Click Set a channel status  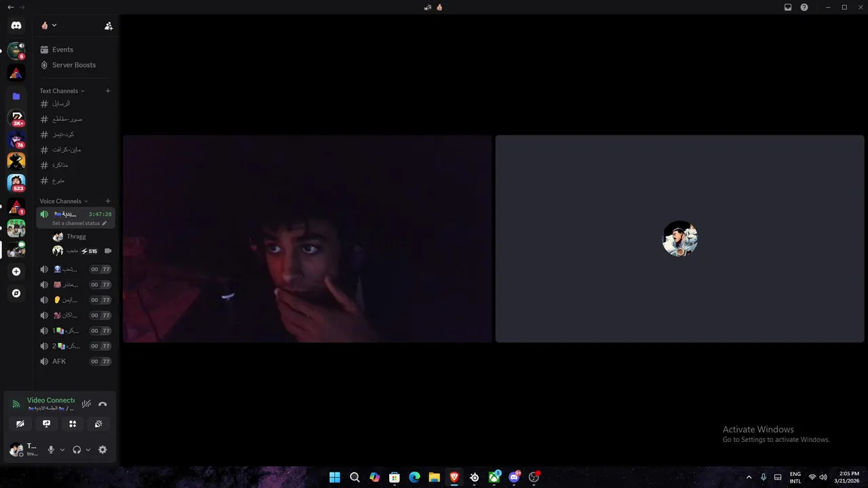click(x=76, y=223)
